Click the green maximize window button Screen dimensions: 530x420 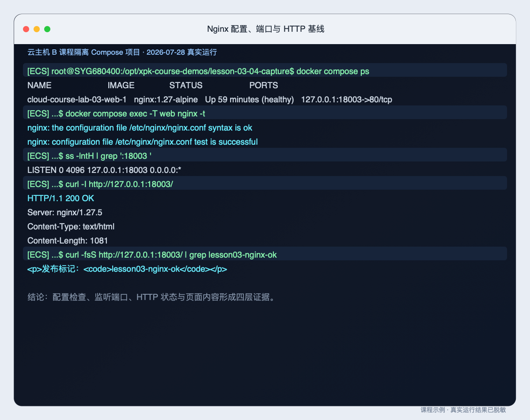pos(47,29)
